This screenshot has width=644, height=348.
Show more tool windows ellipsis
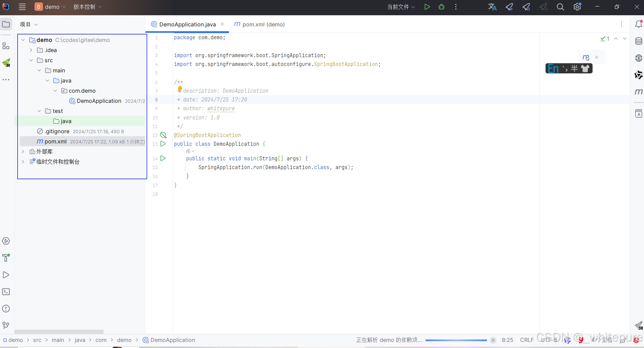6,80
